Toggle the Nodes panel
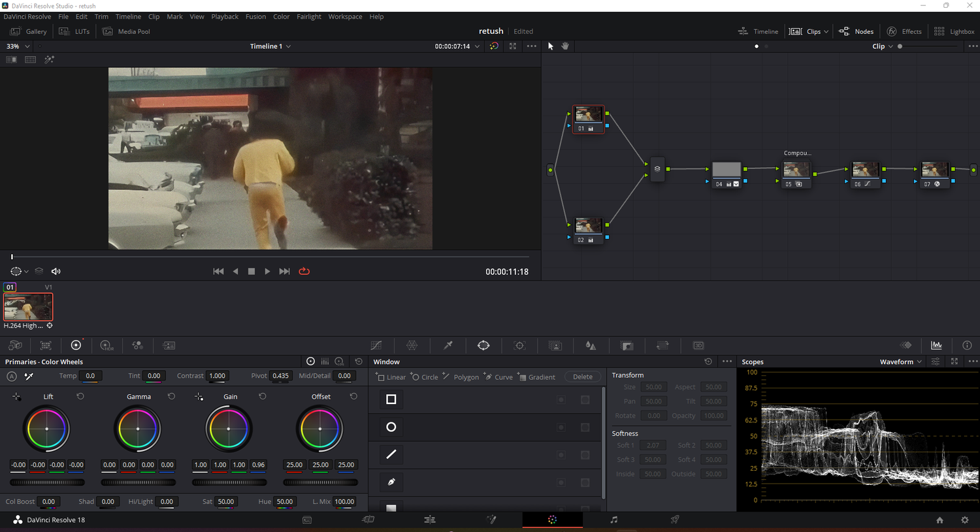 coord(856,31)
